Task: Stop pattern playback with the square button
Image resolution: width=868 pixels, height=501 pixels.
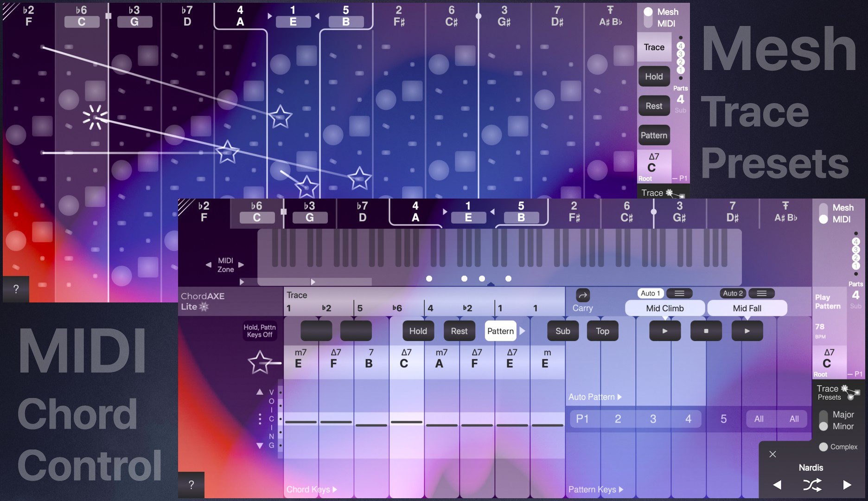Action: point(706,331)
